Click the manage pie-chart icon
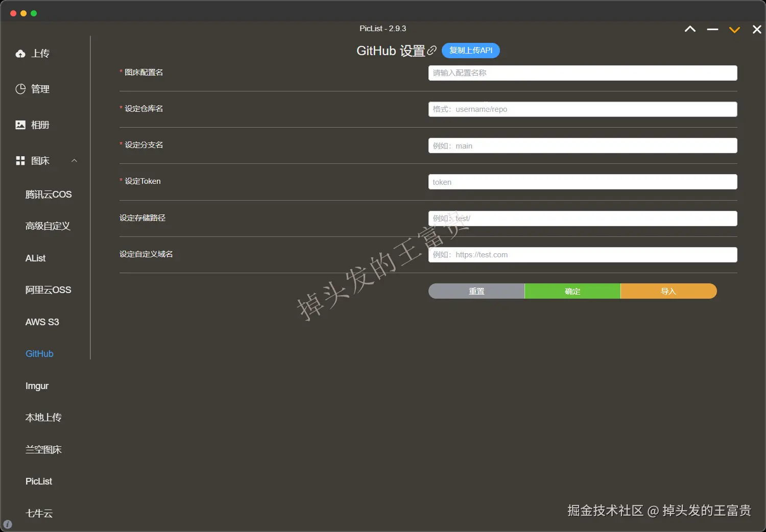766x532 pixels. (x=20, y=89)
